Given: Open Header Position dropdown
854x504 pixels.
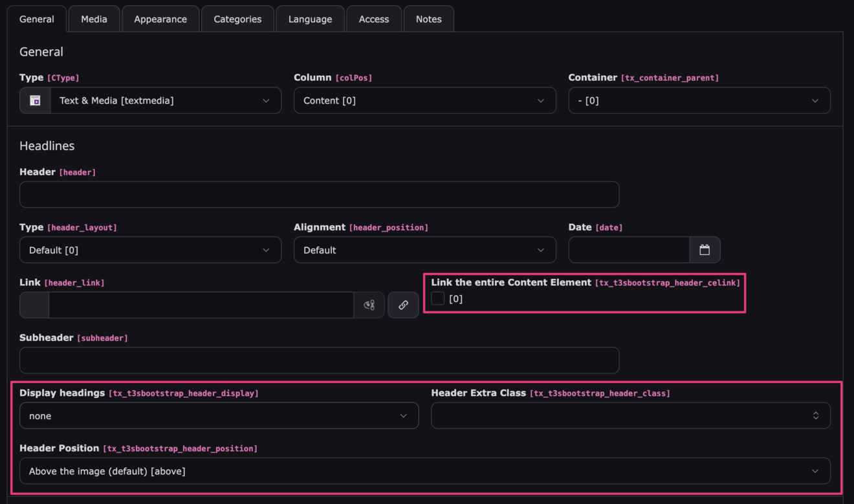Looking at the screenshot, I should coord(424,471).
